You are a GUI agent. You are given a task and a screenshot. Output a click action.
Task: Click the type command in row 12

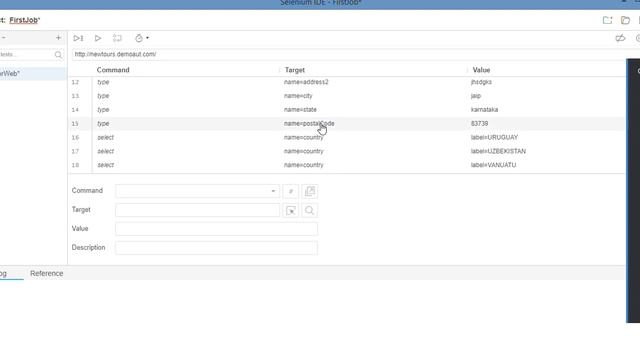[x=103, y=82]
